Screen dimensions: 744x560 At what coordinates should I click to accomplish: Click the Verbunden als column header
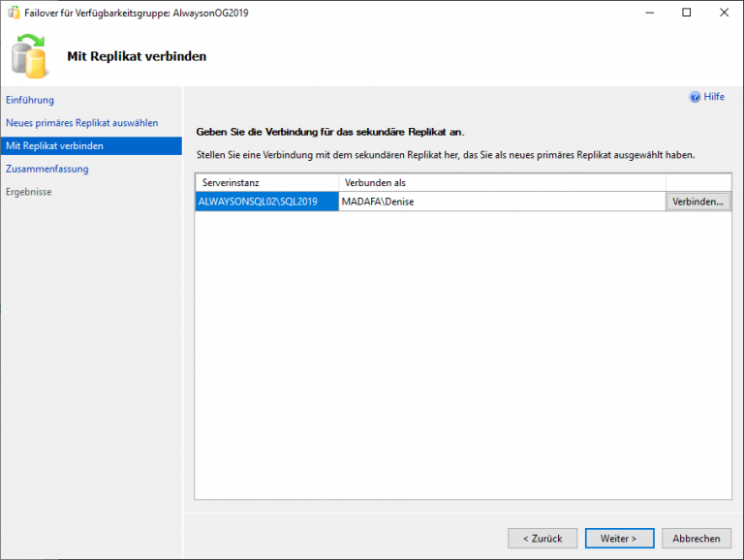click(x=502, y=183)
